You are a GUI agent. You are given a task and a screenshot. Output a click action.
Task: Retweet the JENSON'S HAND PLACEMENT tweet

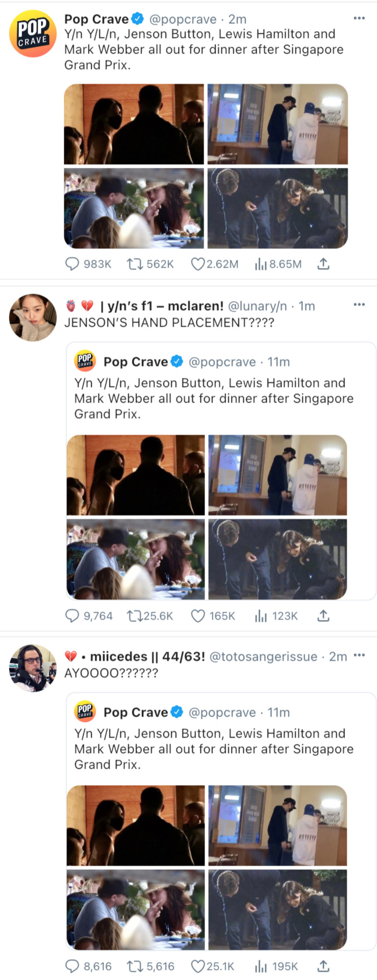tap(135, 616)
